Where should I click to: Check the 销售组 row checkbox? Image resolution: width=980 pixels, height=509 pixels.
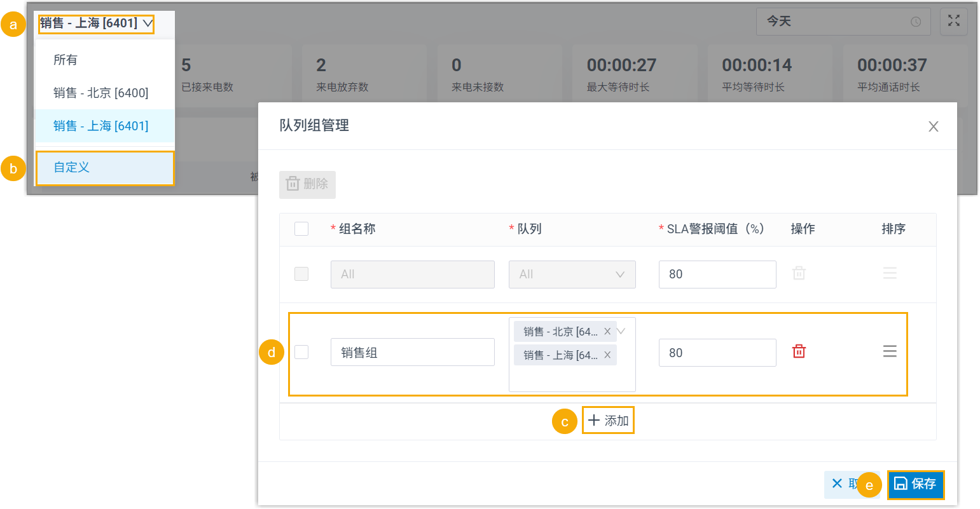pos(301,352)
